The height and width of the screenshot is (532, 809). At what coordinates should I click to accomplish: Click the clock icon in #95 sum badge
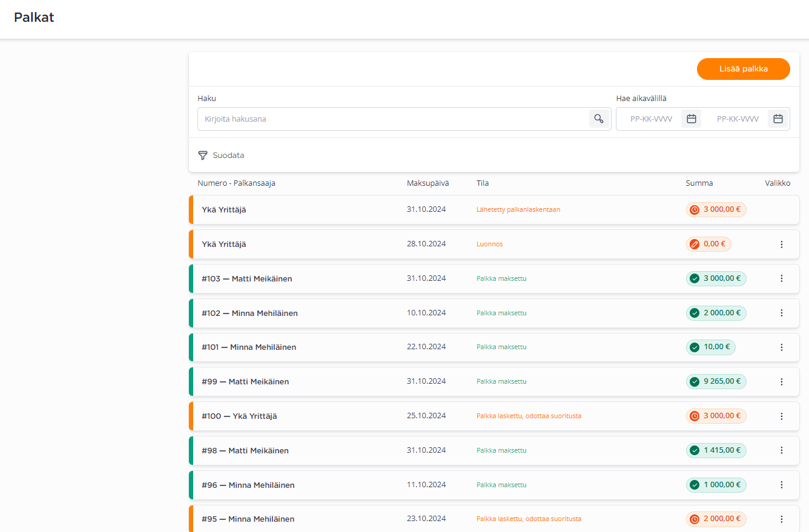[695, 519]
